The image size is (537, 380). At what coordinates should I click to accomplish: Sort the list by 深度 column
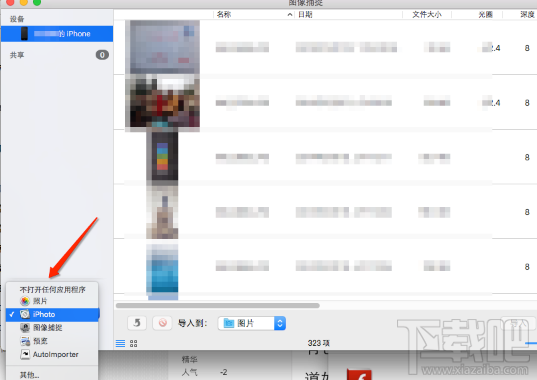click(x=527, y=14)
